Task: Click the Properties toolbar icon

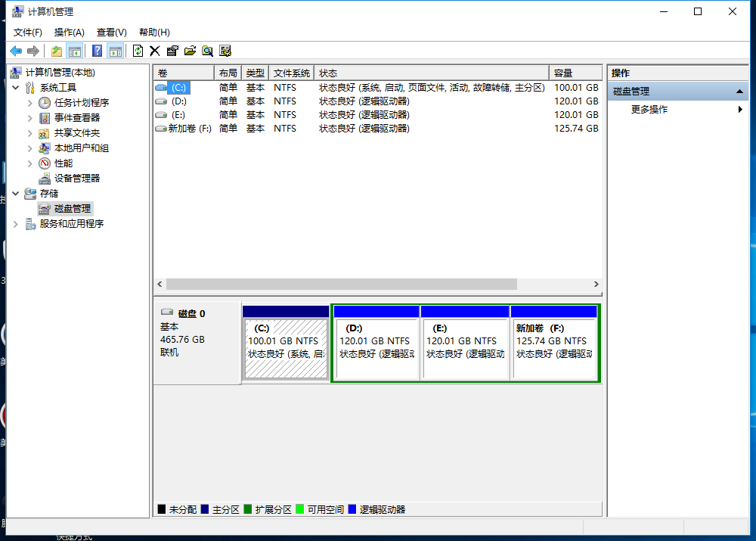Action: click(x=172, y=51)
